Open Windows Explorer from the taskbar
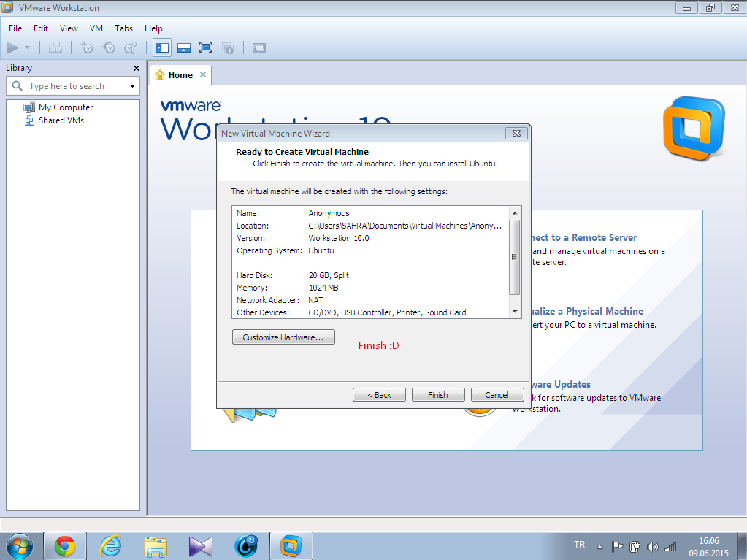The width and height of the screenshot is (747, 560). click(156, 546)
